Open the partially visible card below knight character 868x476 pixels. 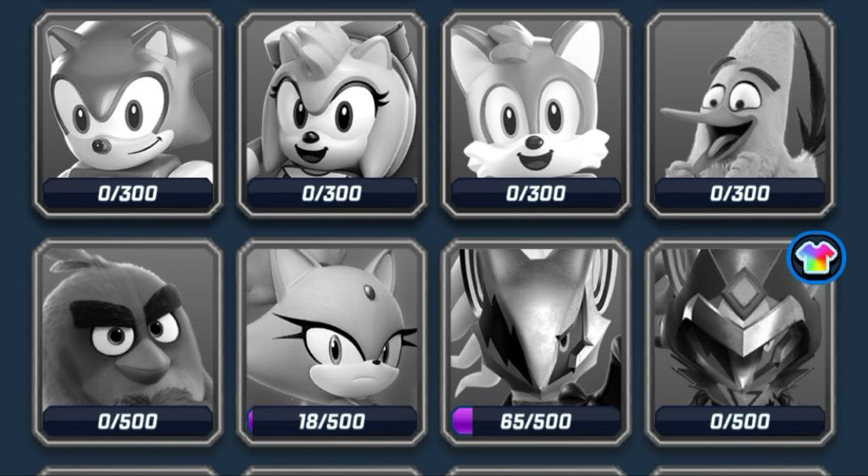(x=740, y=471)
